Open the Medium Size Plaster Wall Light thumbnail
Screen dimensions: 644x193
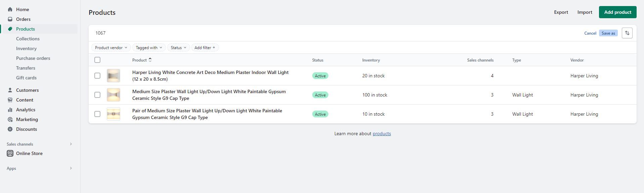[113, 95]
